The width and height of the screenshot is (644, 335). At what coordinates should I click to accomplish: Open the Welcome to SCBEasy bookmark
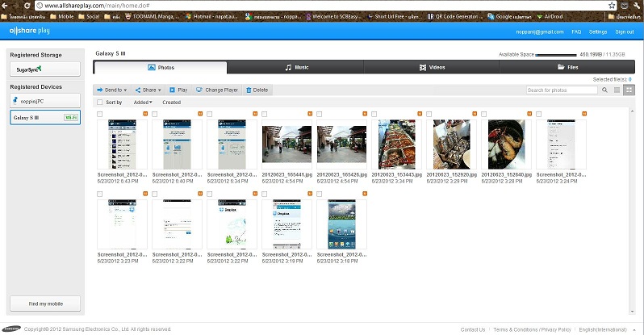click(x=333, y=16)
